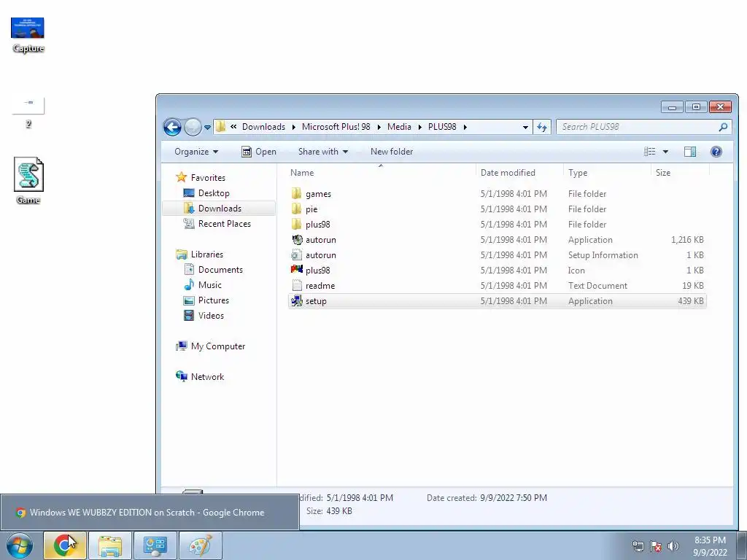Click the network tray icon
The width and height of the screenshot is (747, 560).
[x=638, y=546]
